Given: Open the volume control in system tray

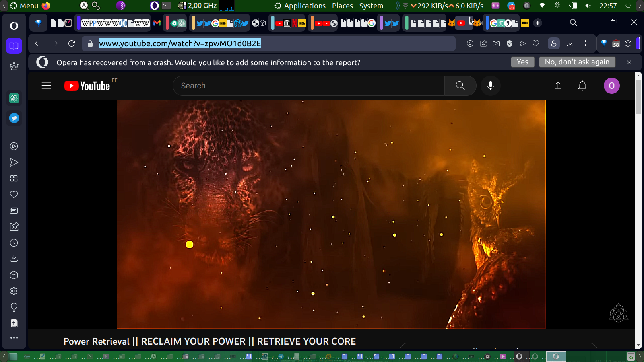Looking at the screenshot, I should [588, 6].
